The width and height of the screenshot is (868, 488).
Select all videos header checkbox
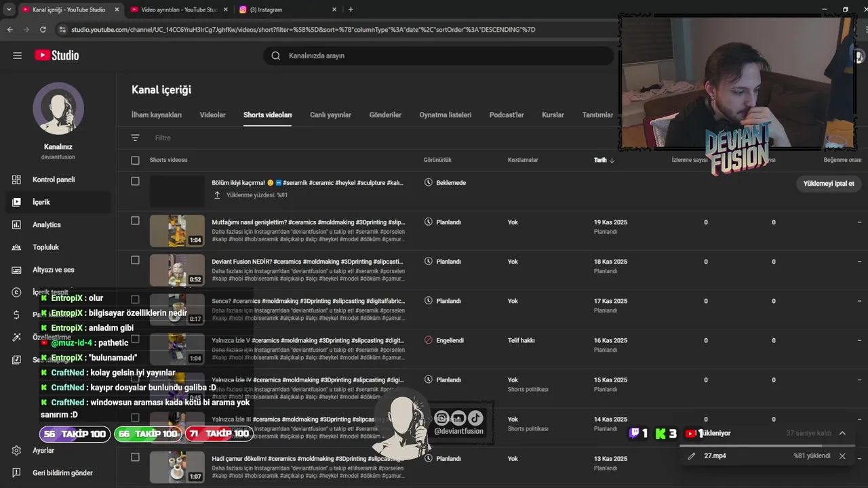click(135, 160)
